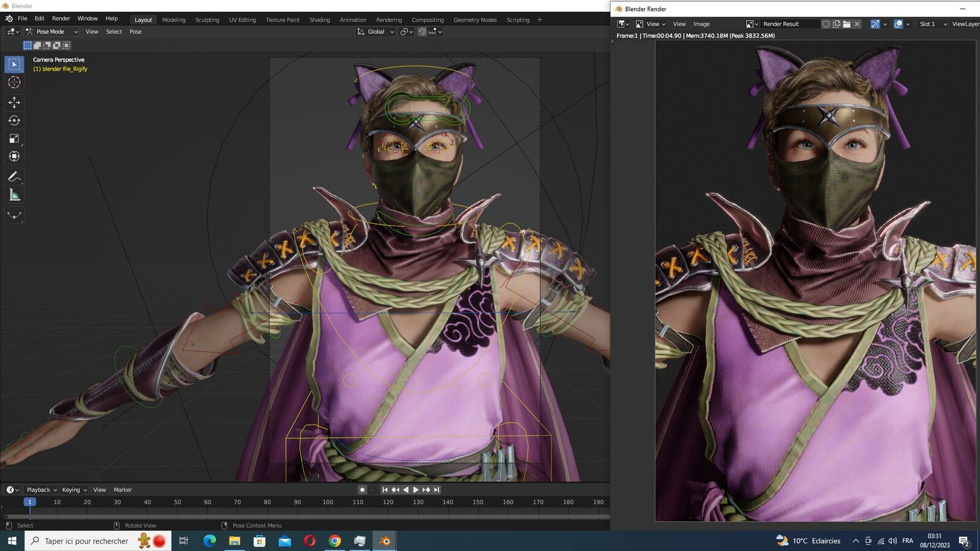The image size is (980, 551).
Task: Switch to the Geometry Nodes workspace tab
Action: click(x=475, y=20)
